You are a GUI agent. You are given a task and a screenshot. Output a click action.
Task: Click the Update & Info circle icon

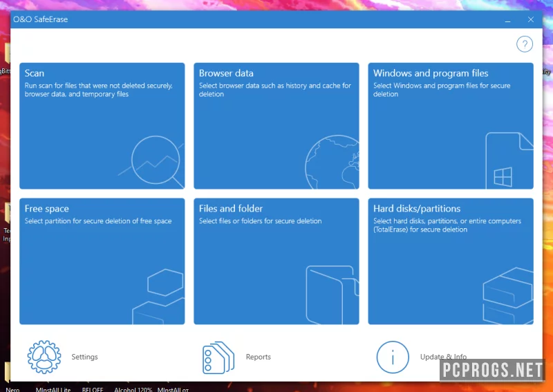point(393,357)
